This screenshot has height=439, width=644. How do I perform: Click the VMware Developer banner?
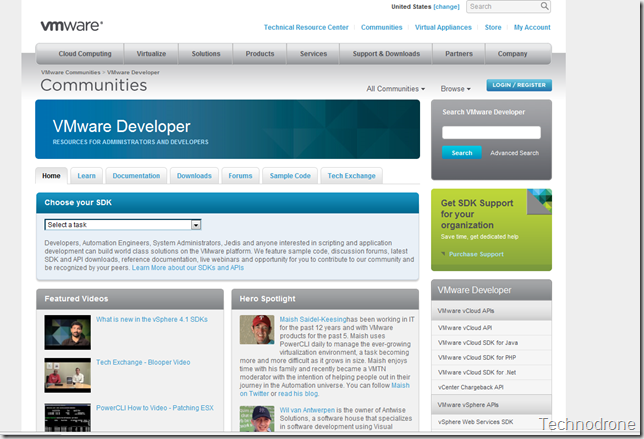[228, 129]
